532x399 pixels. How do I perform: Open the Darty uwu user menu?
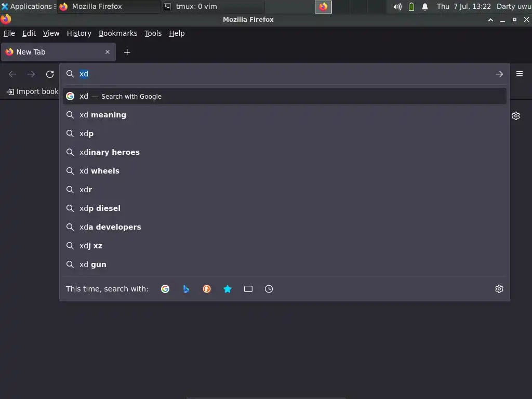[x=514, y=6]
